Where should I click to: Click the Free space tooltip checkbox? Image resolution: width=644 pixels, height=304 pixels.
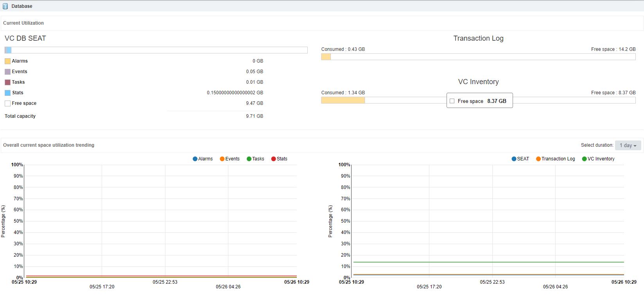coord(452,101)
